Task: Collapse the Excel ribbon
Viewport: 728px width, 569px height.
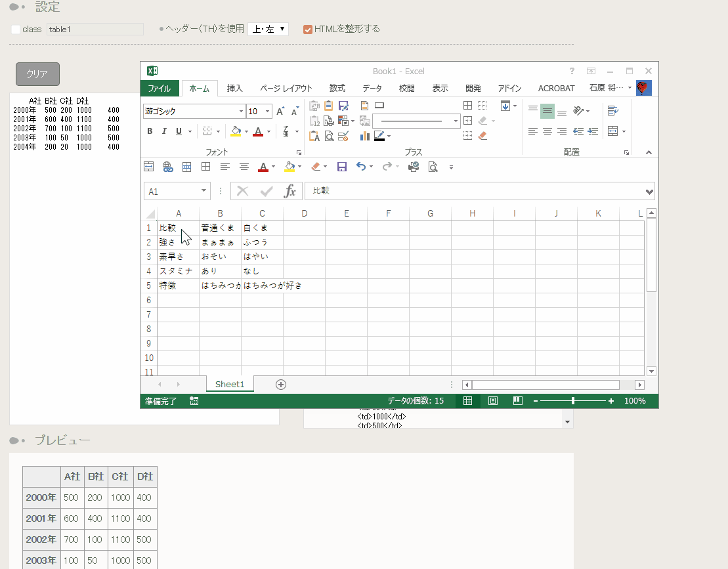Action: pyautogui.click(x=649, y=152)
